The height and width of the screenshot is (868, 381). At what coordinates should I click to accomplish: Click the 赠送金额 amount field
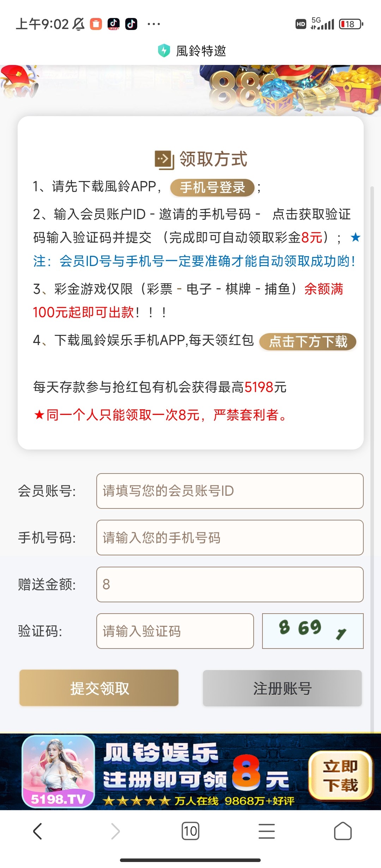[x=230, y=584]
